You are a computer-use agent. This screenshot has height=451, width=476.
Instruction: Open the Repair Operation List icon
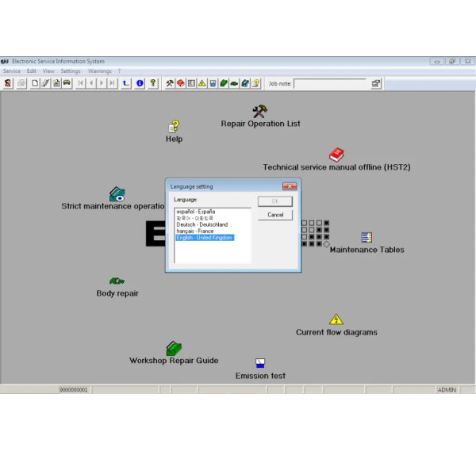click(x=259, y=111)
